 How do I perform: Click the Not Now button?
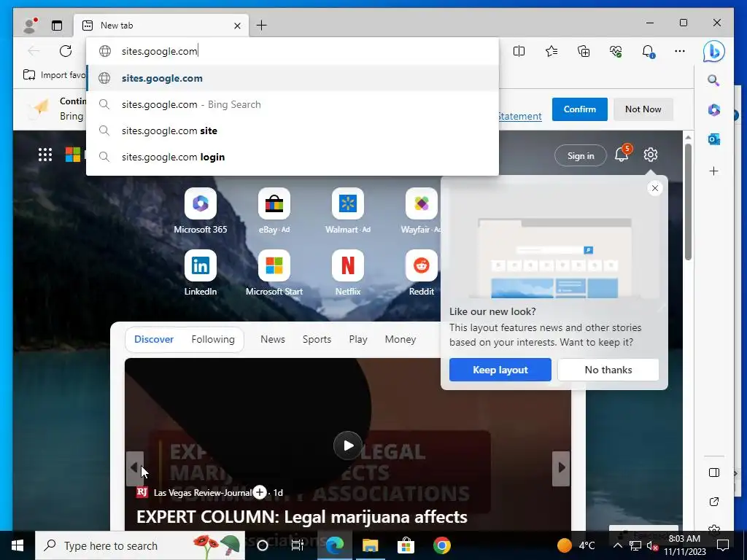pyautogui.click(x=643, y=109)
